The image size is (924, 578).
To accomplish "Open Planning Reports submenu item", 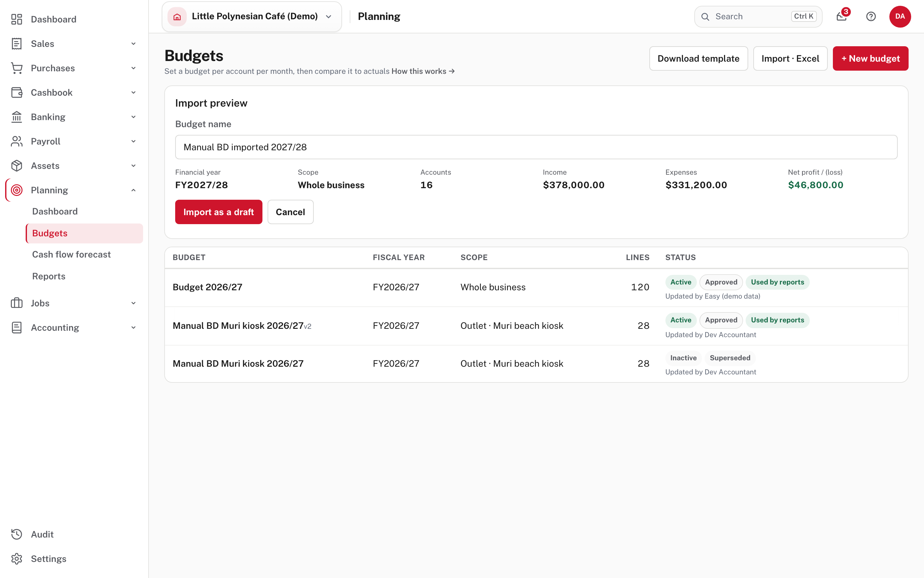I will [84, 276].
